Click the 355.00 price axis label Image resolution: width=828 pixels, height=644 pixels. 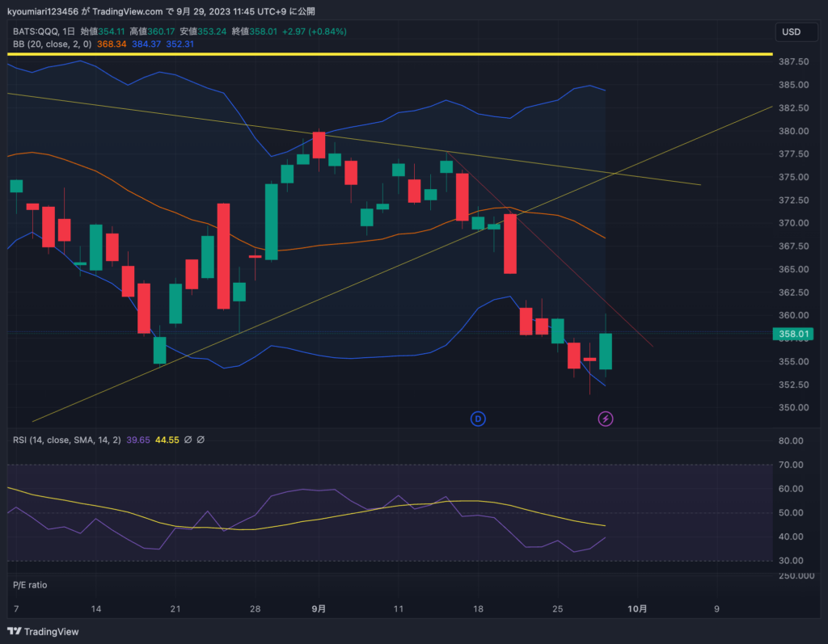coord(794,361)
